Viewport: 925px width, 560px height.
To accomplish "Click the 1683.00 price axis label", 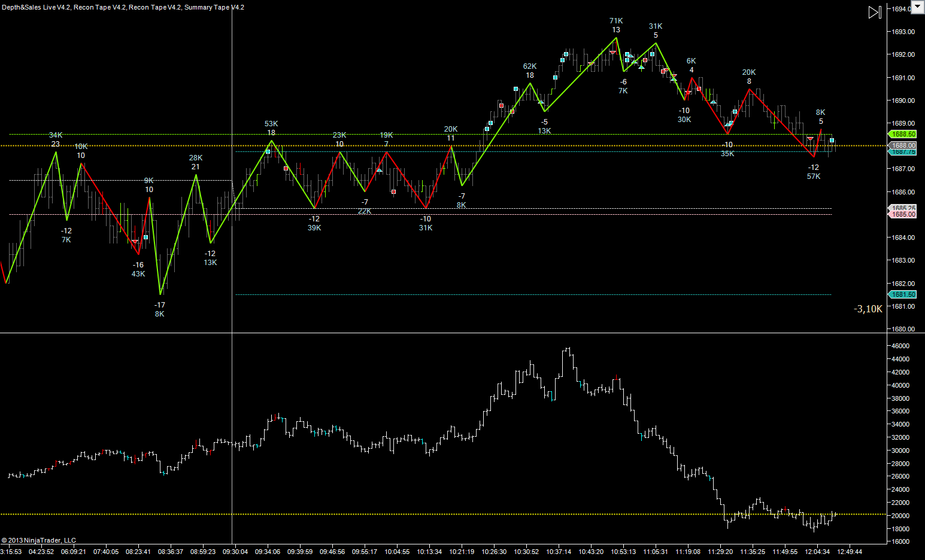I will (903, 260).
